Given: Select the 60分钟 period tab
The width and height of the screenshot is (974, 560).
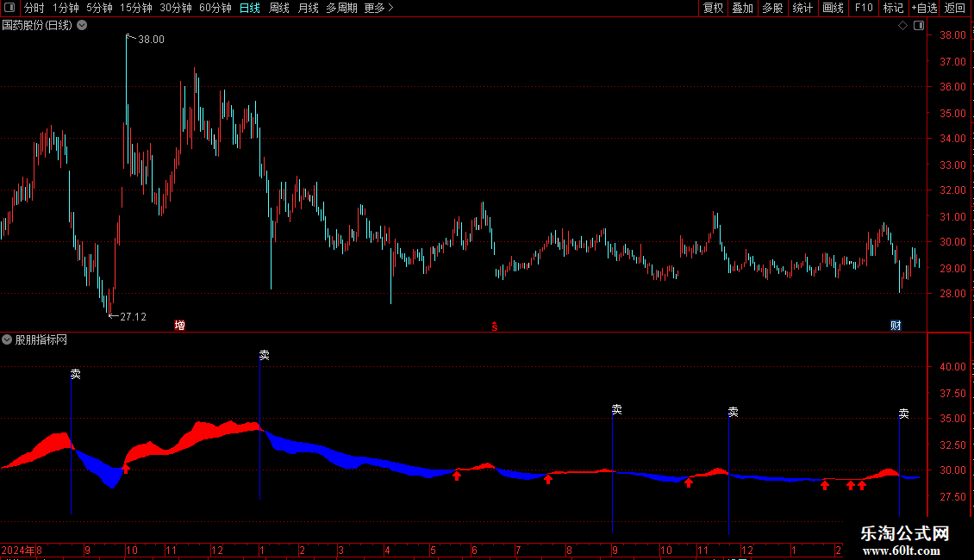Looking at the screenshot, I should pos(215,8).
